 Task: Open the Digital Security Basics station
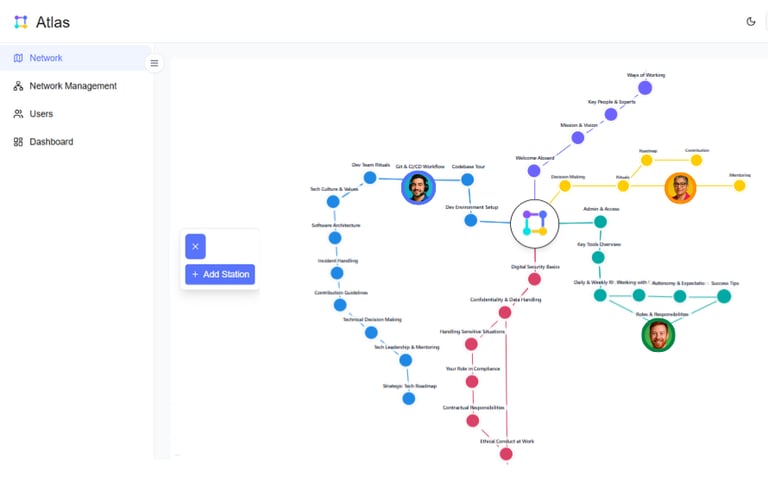(x=534, y=279)
